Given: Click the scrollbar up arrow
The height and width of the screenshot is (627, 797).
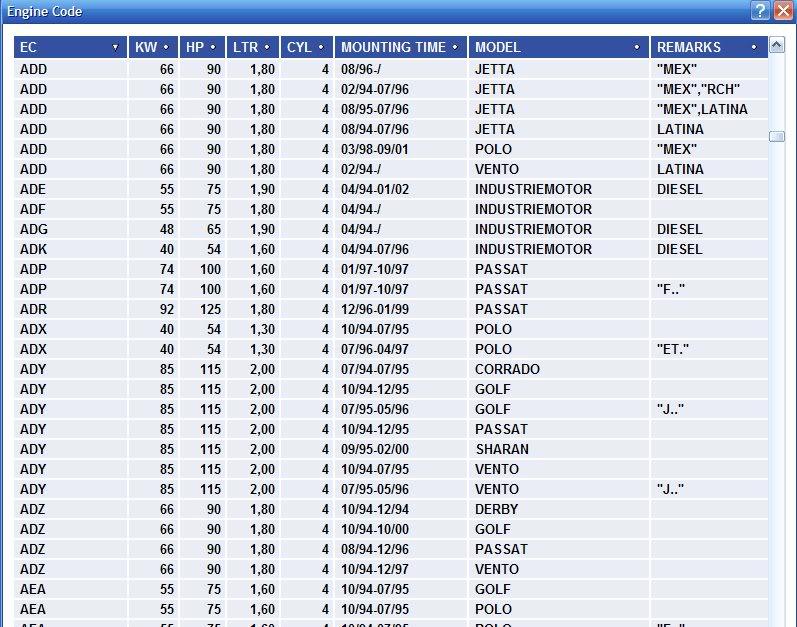Looking at the screenshot, I should pos(777,45).
